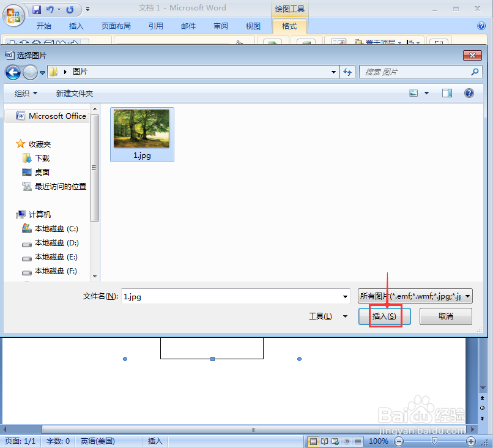Toggle the 插入 insert mode indicator
Screen dimensions: 493x448
155,441
